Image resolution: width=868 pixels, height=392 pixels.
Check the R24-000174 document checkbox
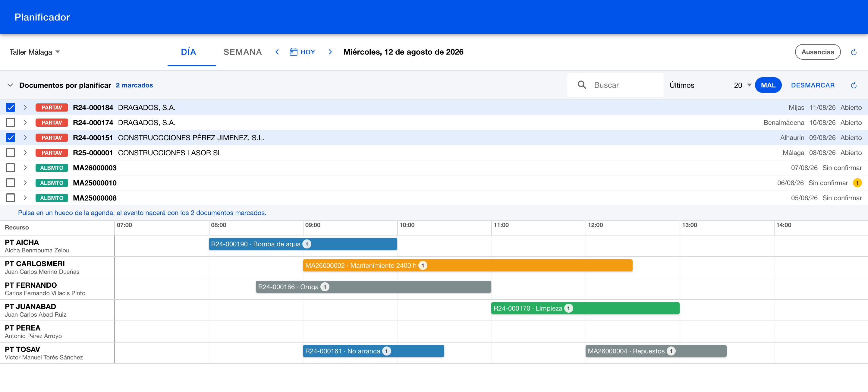coord(11,123)
